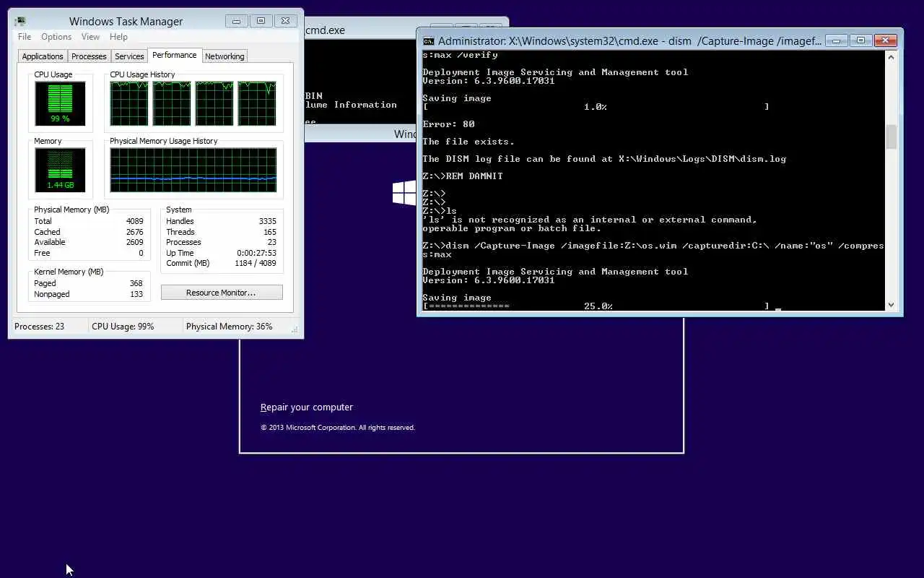The height and width of the screenshot is (578, 924).
Task: Click CPU Usage: 99% in status bar
Action: tap(123, 327)
